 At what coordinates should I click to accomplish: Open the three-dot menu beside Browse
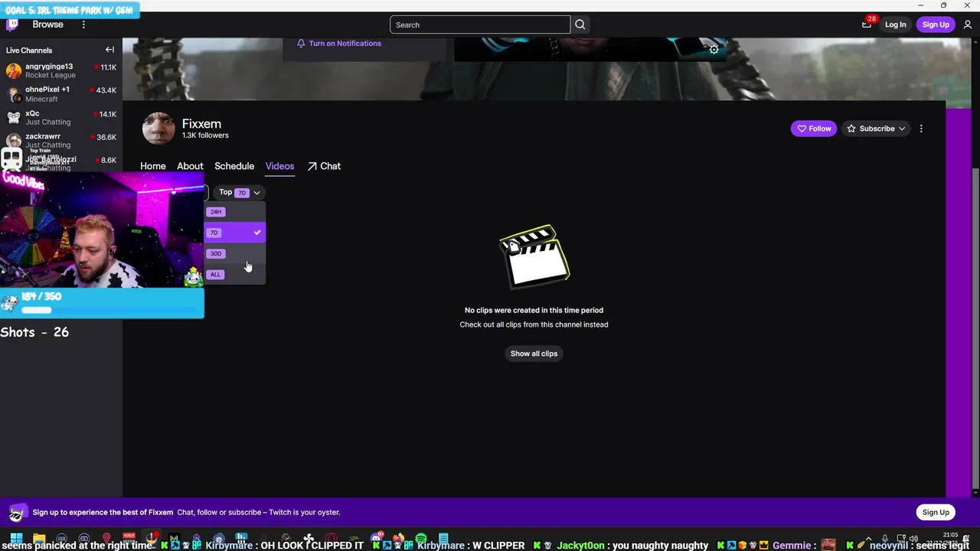pyautogui.click(x=83, y=24)
